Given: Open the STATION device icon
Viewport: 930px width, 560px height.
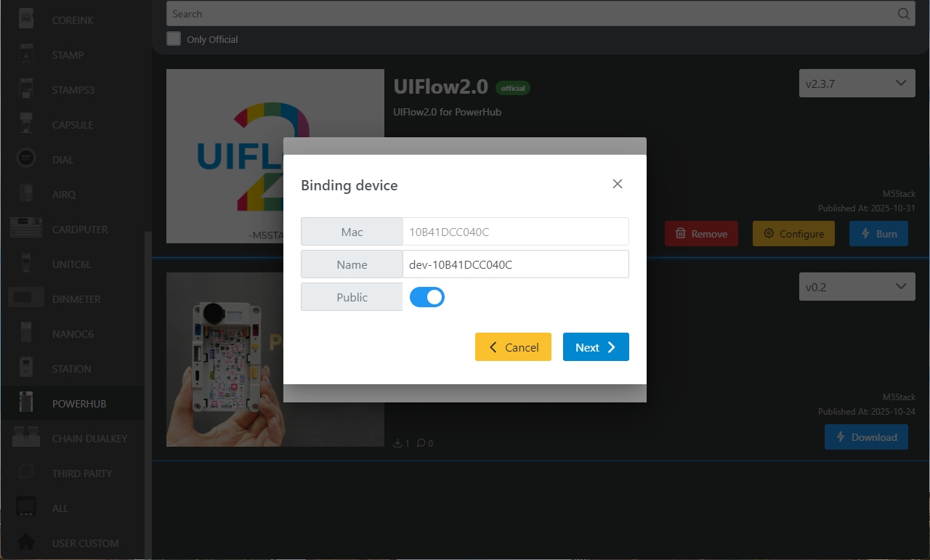Looking at the screenshot, I should (26, 368).
